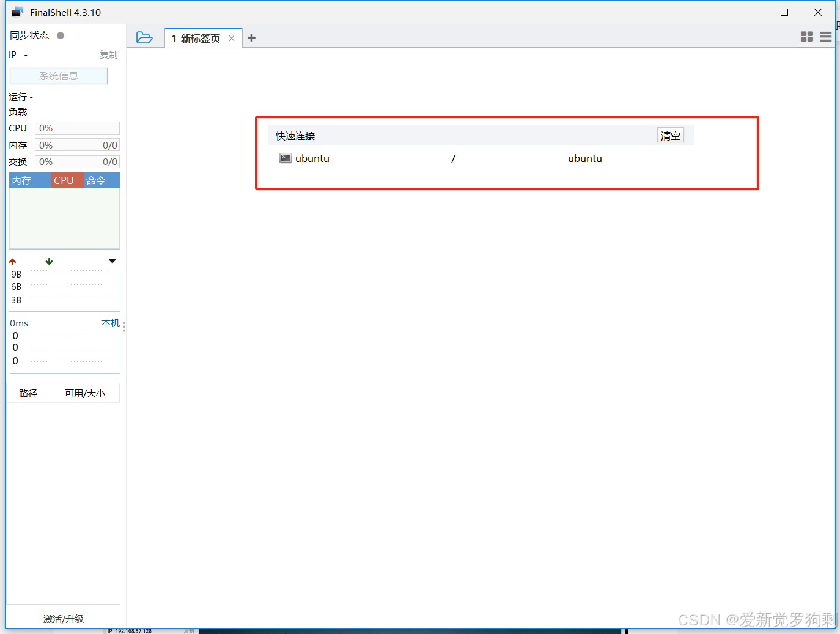Click the 内存 usage progress bar
Screen dimensions: 840x634
pyautogui.click(x=77, y=145)
